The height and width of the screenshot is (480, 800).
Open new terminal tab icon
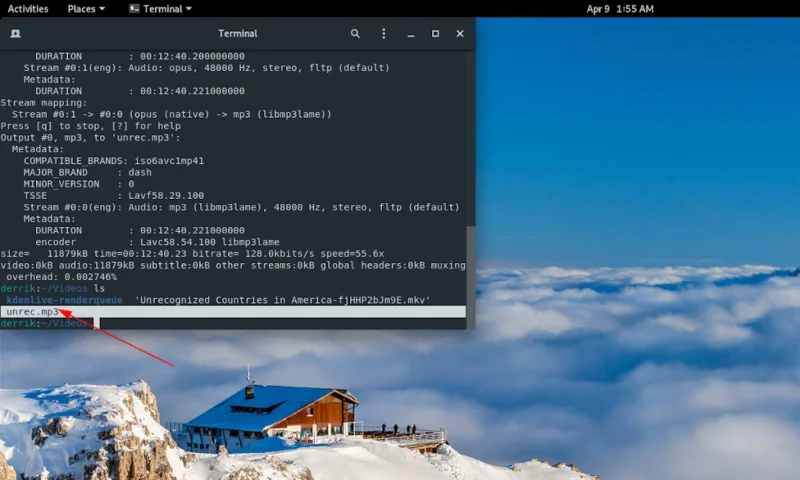[15, 34]
